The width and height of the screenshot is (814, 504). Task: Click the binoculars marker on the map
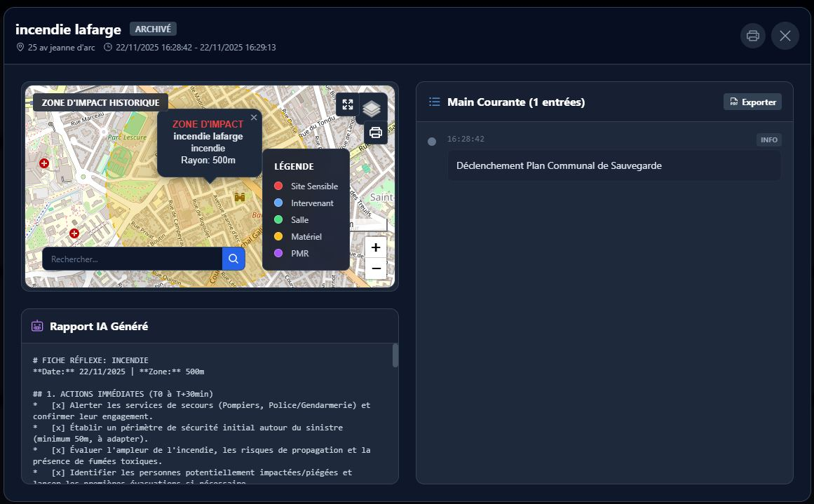240,197
